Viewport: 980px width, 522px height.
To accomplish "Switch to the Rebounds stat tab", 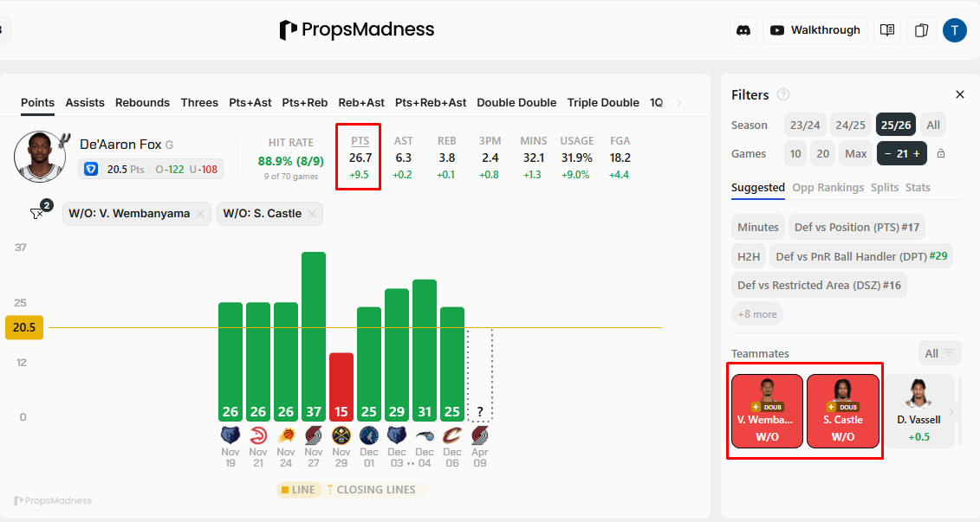I will [142, 102].
